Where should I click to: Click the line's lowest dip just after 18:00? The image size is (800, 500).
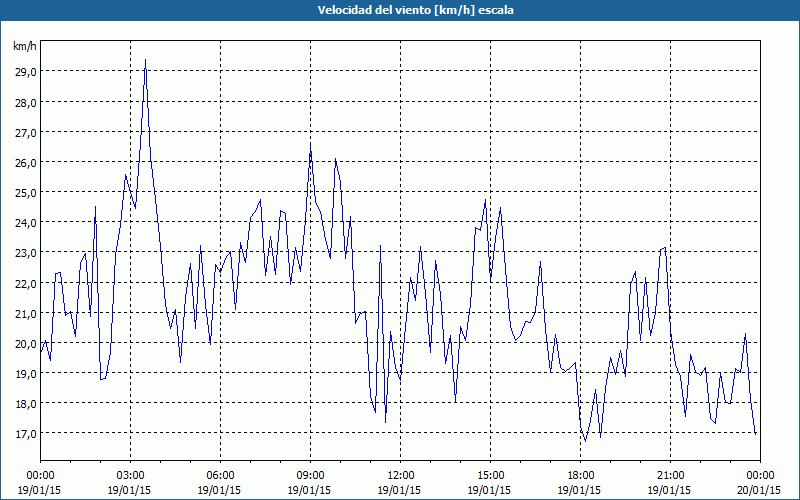tap(585, 441)
